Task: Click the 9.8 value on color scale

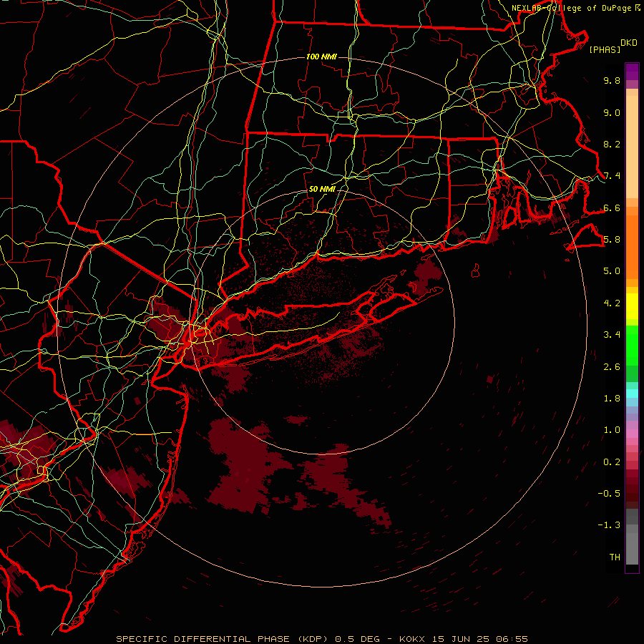Action: point(612,80)
